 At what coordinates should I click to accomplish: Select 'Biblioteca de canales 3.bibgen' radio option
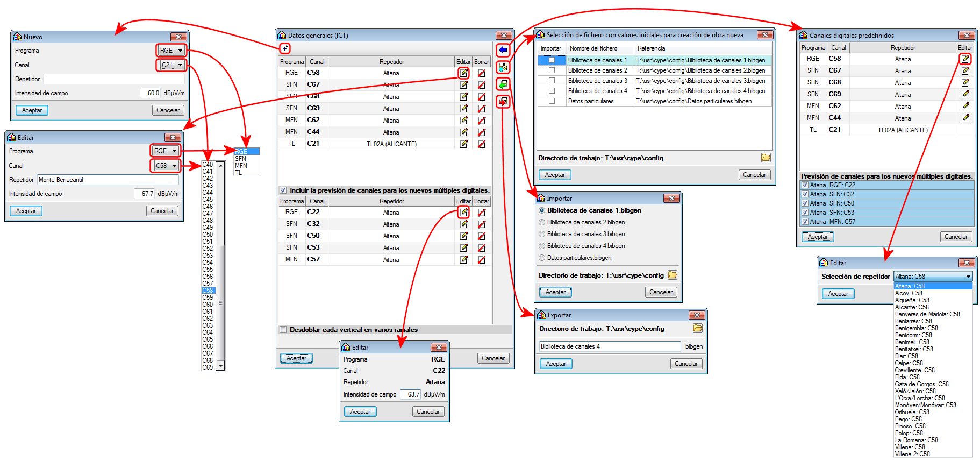[x=542, y=234]
